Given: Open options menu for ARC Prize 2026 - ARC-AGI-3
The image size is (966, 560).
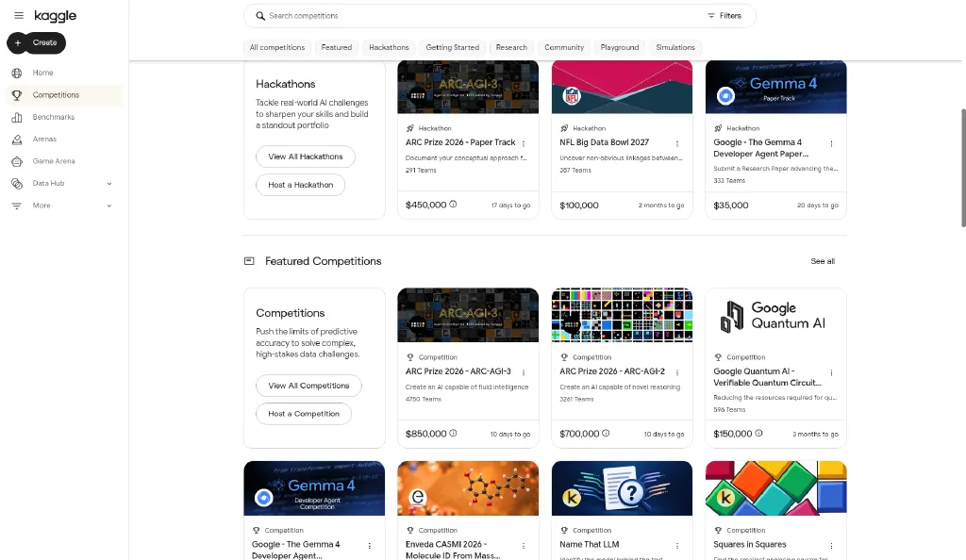Looking at the screenshot, I should [x=524, y=372].
